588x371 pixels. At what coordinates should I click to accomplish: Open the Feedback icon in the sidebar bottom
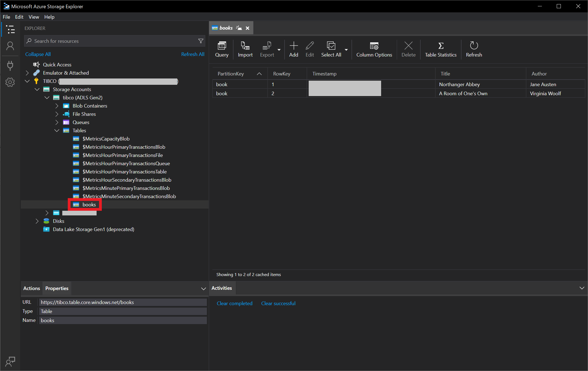(10, 361)
